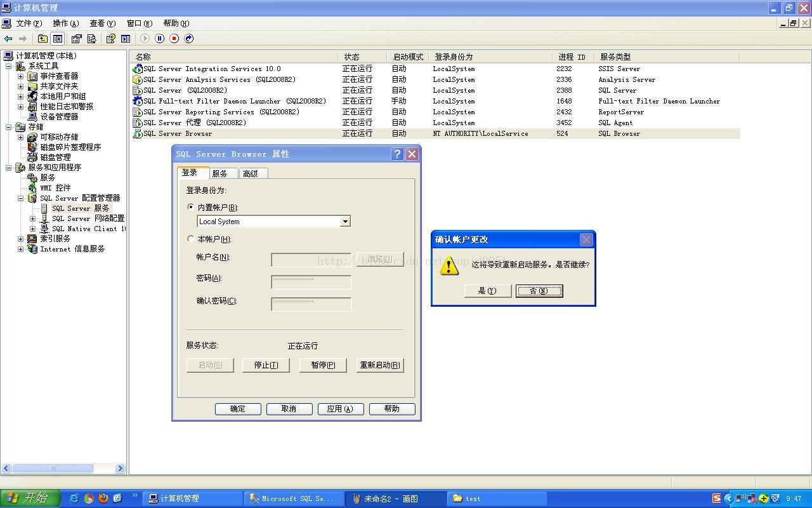Click the 'NT AUTHORITY\LocalService' cell
This screenshot has height=508, width=812.
point(480,133)
